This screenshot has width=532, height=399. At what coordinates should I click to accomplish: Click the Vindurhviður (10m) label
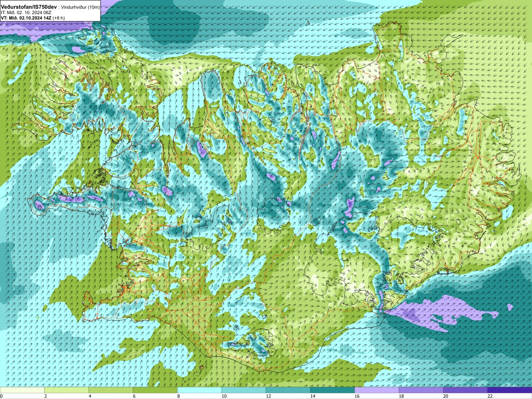pos(79,7)
